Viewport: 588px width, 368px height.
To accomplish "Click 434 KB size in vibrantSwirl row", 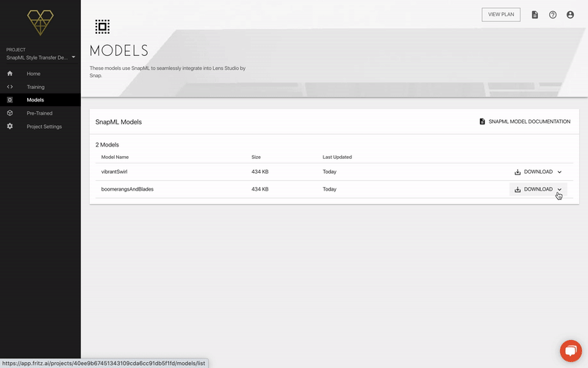I will (x=260, y=171).
